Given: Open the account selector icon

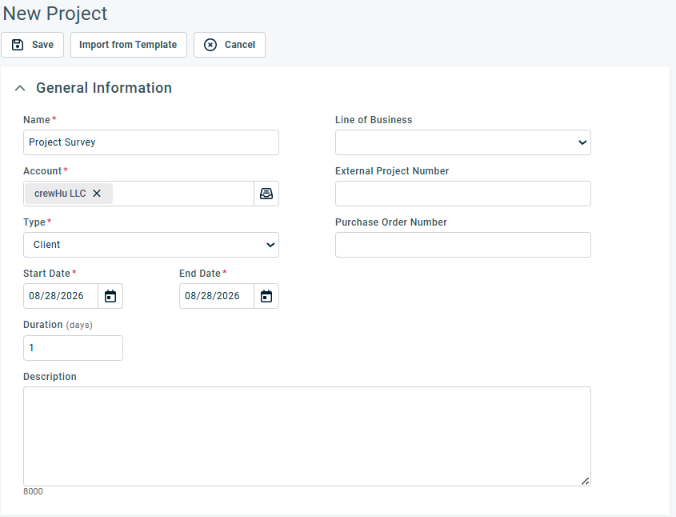Looking at the screenshot, I should click(x=266, y=194).
